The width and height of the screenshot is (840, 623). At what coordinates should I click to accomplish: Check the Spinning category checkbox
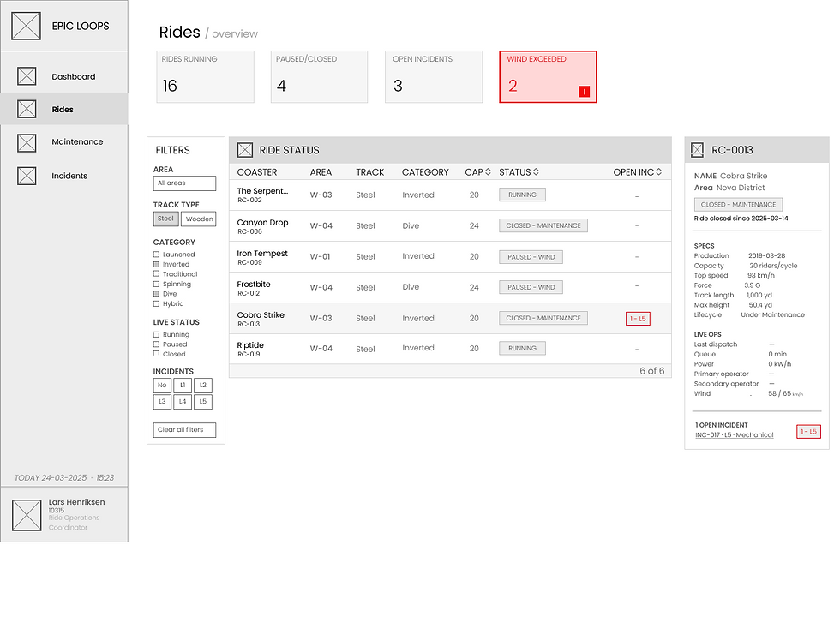(x=156, y=284)
